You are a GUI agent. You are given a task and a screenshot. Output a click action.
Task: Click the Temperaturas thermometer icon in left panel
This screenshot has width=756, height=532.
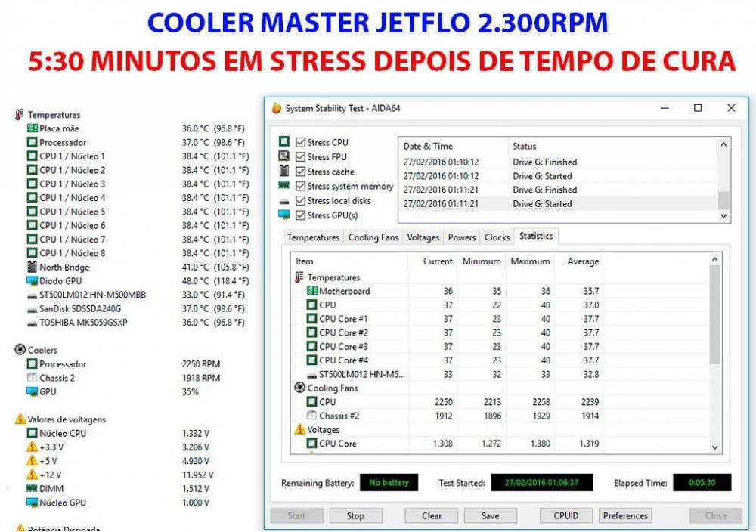coord(20,115)
